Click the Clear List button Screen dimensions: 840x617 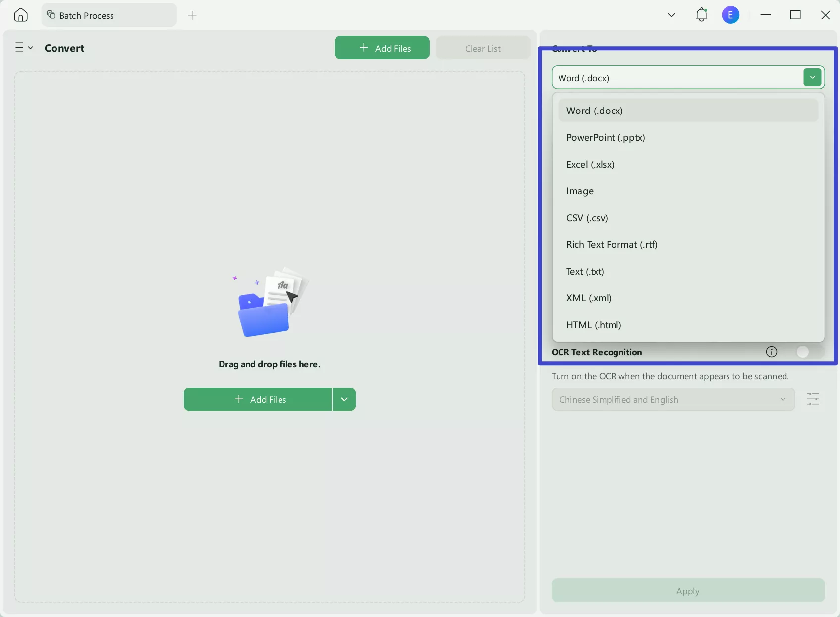(x=482, y=48)
